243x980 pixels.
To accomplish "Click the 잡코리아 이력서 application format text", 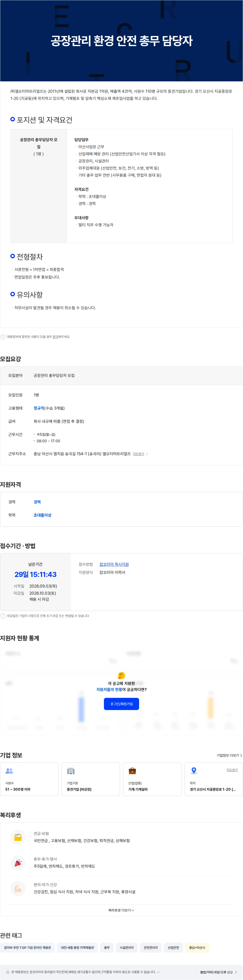I will tap(112, 572).
